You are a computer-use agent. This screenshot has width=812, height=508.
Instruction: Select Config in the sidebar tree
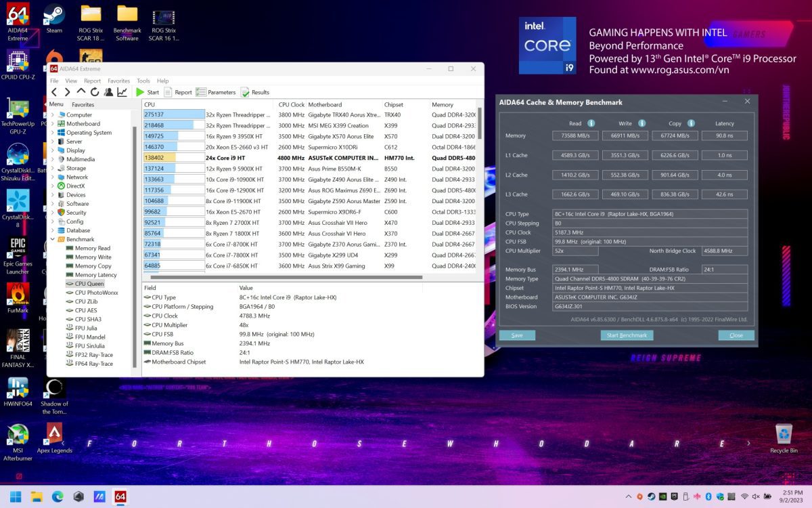[70, 221]
